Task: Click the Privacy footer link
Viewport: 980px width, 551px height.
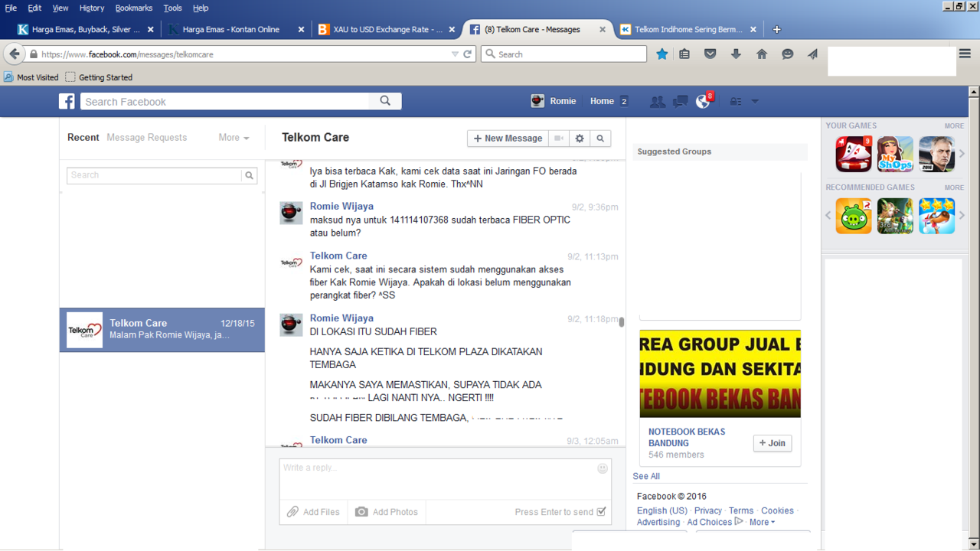Action: (x=708, y=510)
